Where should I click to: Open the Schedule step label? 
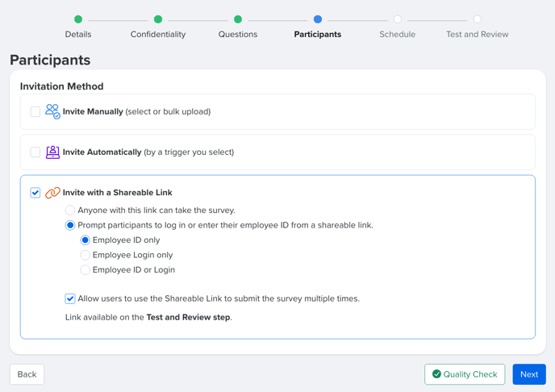pyautogui.click(x=398, y=35)
